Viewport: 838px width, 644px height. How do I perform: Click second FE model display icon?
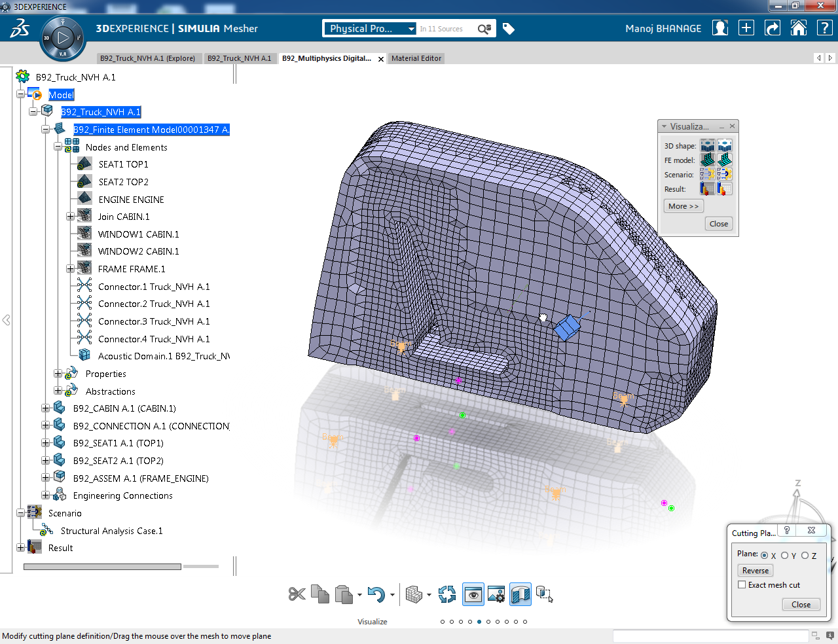[724, 160]
